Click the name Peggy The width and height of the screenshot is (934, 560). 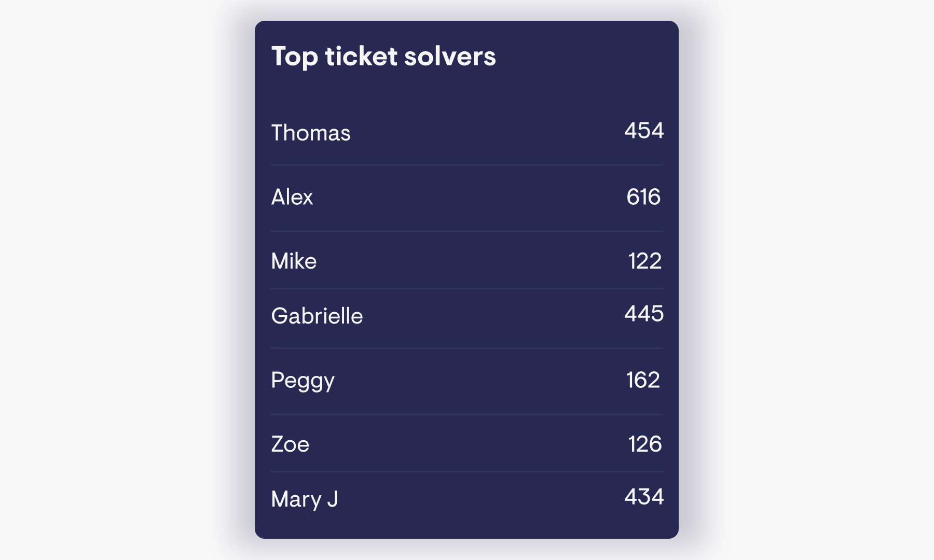click(304, 380)
